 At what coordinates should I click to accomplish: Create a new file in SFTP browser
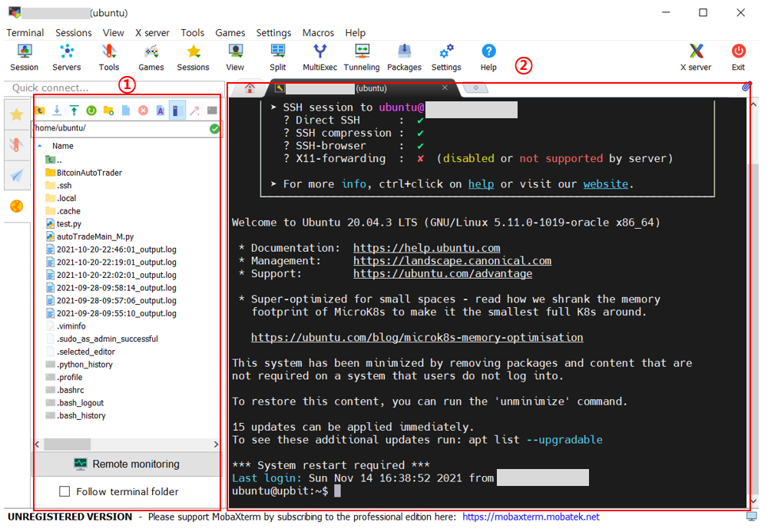point(126,110)
